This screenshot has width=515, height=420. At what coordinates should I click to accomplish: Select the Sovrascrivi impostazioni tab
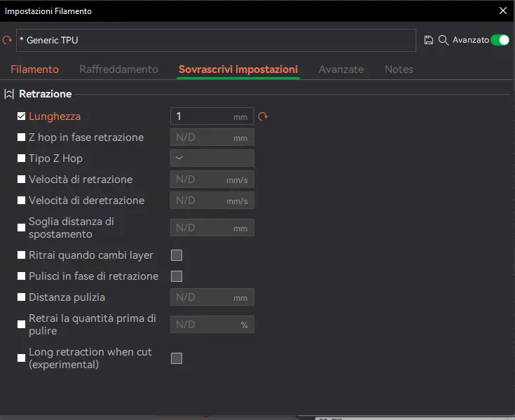[238, 69]
